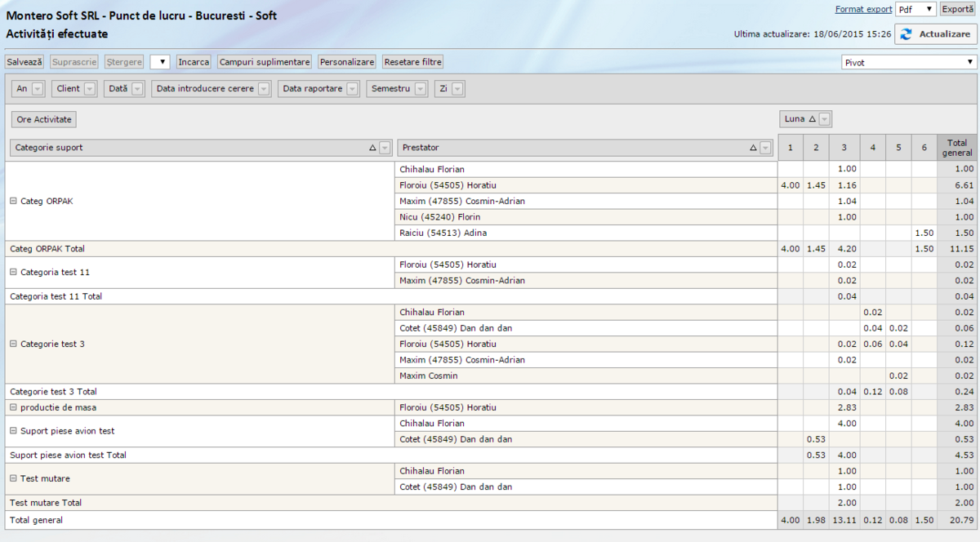Click the Salvează button
This screenshot has height=542, width=980.
[24, 62]
